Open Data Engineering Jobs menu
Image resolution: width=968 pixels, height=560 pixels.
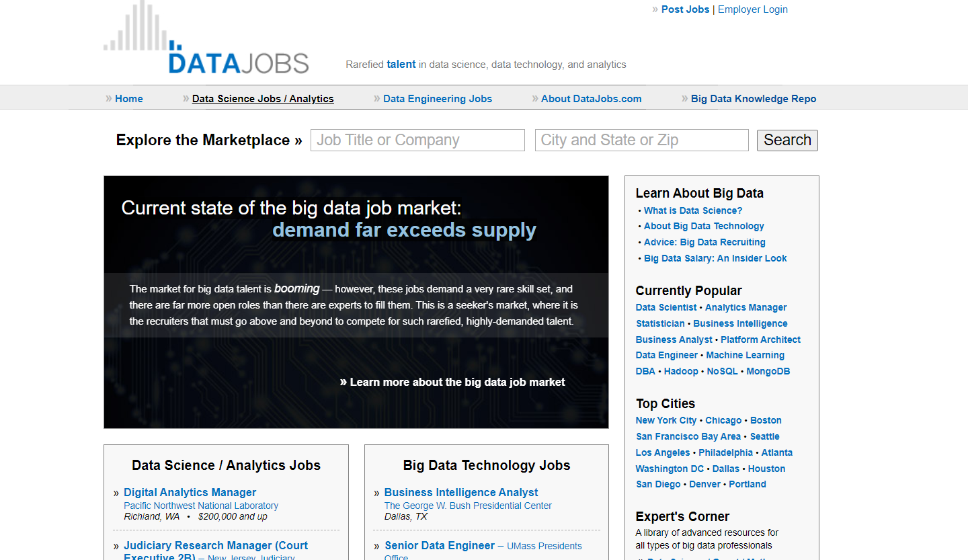438,99
